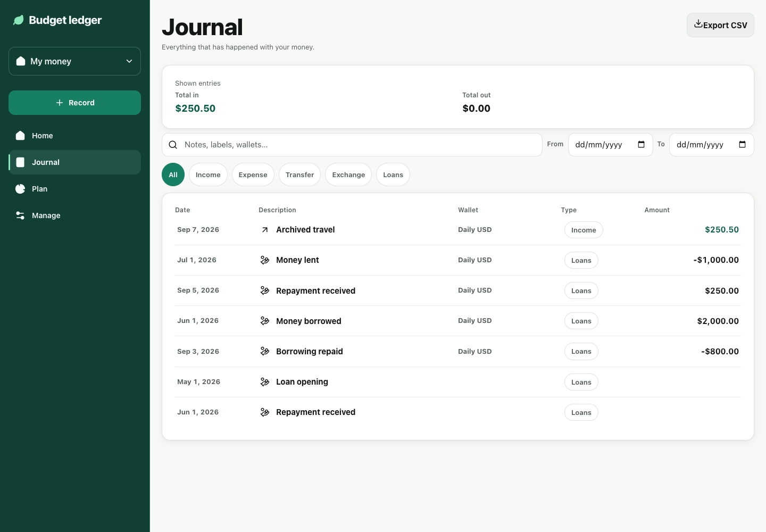This screenshot has width=766, height=532.
Task: Click the $250.50 amount for Archived travel
Action: click(x=722, y=230)
